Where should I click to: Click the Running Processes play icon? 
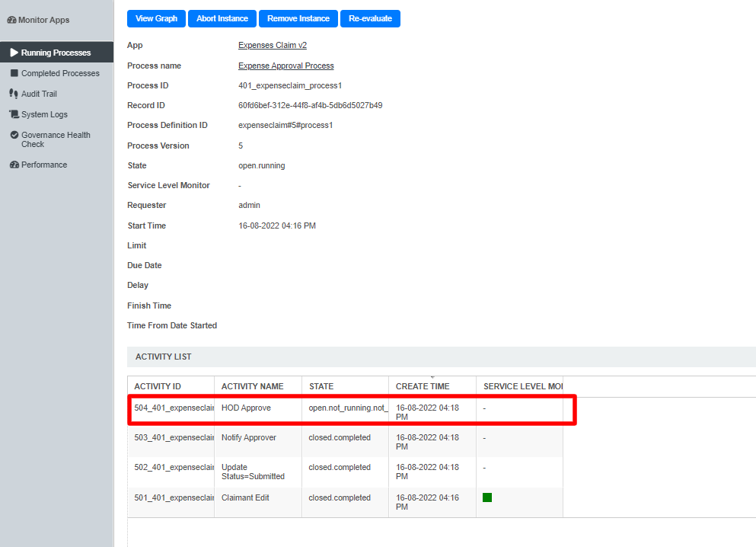pyautogui.click(x=14, y=52)
